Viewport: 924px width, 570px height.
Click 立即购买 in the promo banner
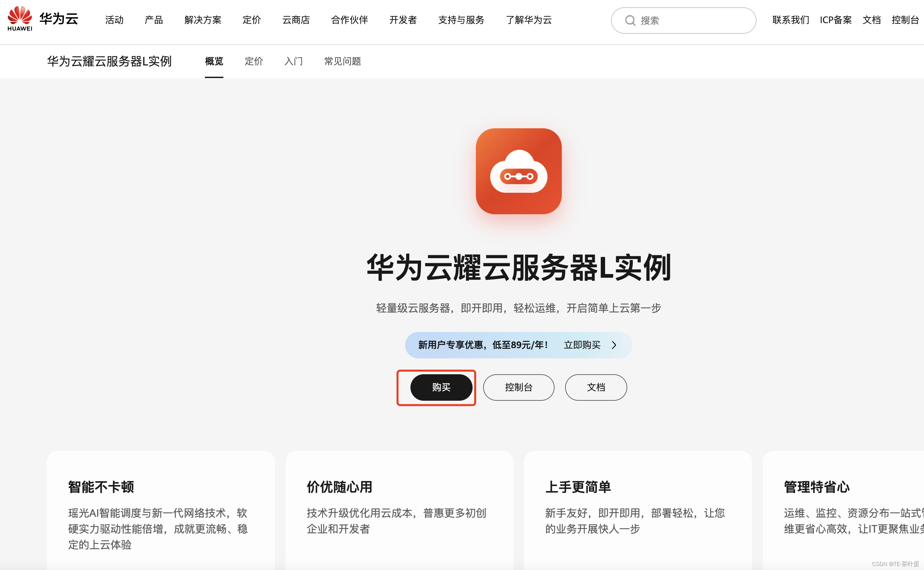pyautogui.click(x=582, y=345)
